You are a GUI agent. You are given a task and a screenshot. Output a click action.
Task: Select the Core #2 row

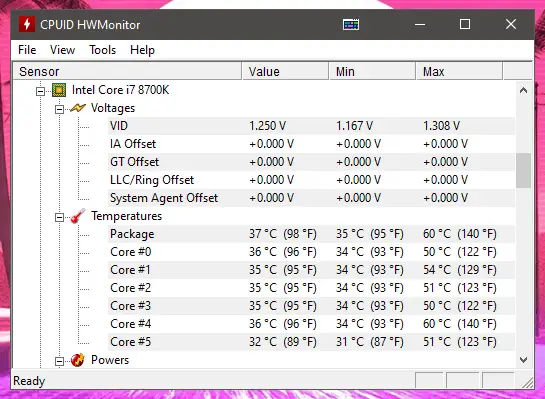pos(311,288)
